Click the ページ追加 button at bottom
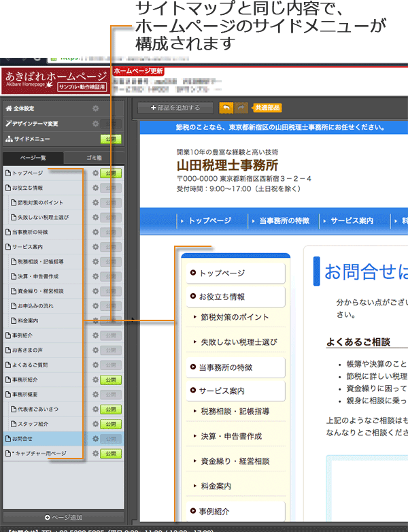Image resolution: width=408 pixels, height=532 pixels. pyautogui.click(x=63, y=517)
